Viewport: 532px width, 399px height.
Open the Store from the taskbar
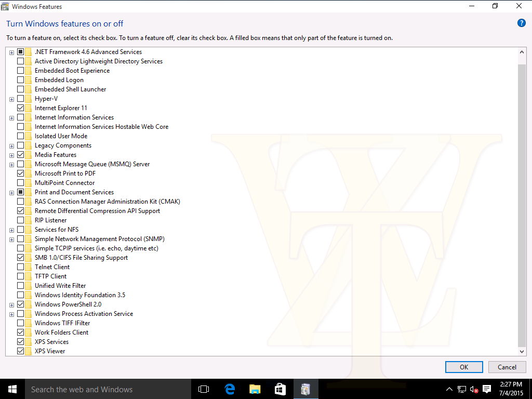(x=280, y=389)
